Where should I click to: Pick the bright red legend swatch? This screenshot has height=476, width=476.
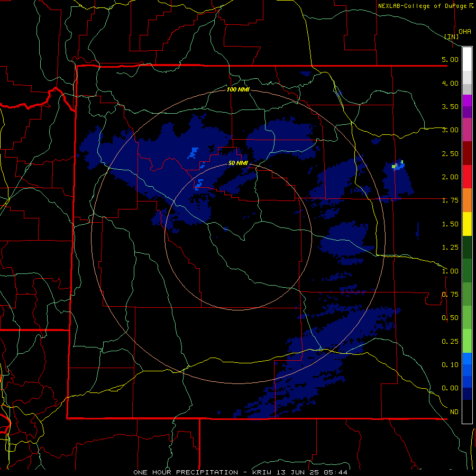[x=467, y=177]
